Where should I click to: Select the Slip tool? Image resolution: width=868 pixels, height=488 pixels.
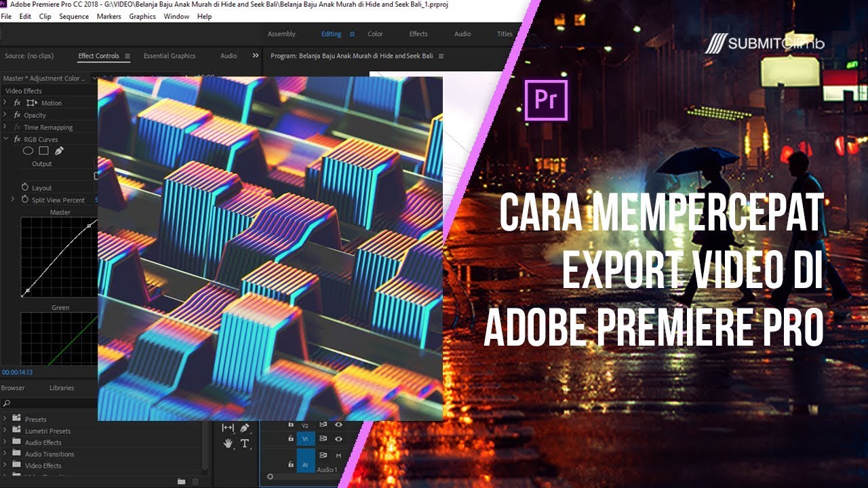pos(228,428)
